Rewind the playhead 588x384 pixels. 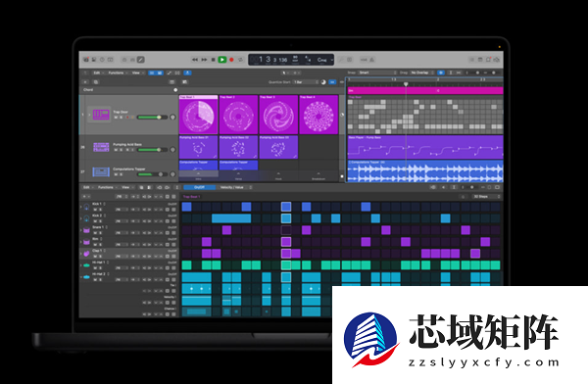coord(195,60)
